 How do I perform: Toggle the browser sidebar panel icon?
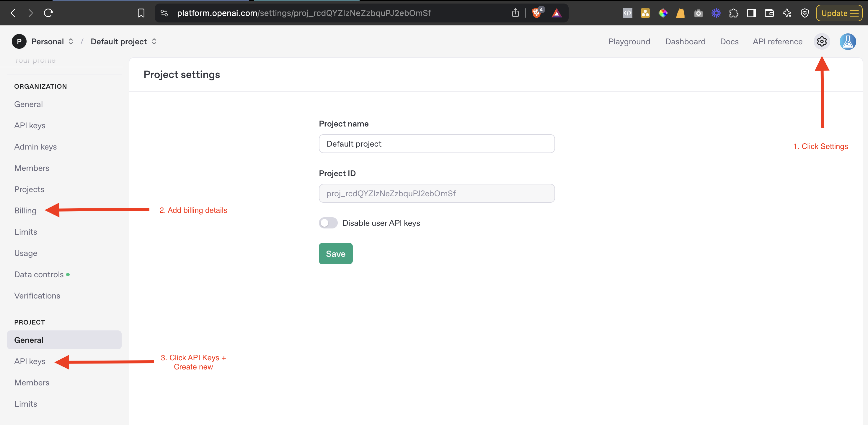(x=751, y=13)
